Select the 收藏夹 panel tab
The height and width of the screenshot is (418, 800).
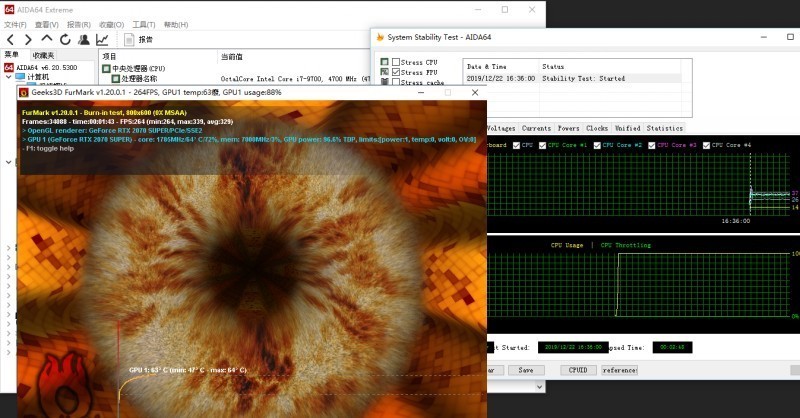[x=43, y=55]
